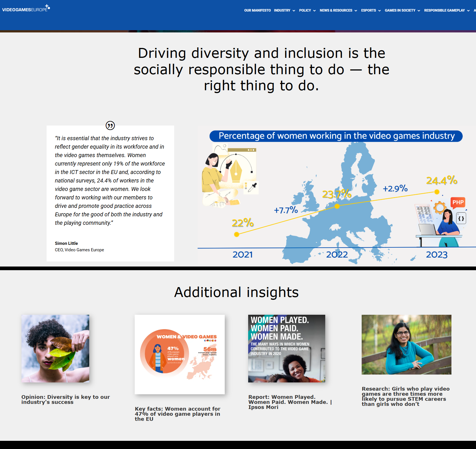Expand the Industry dropdown chevron

pos(294,11)
